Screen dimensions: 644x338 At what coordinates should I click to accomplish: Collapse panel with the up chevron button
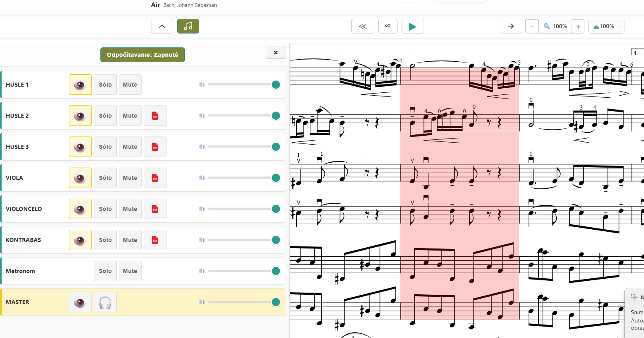pos(162,26)
